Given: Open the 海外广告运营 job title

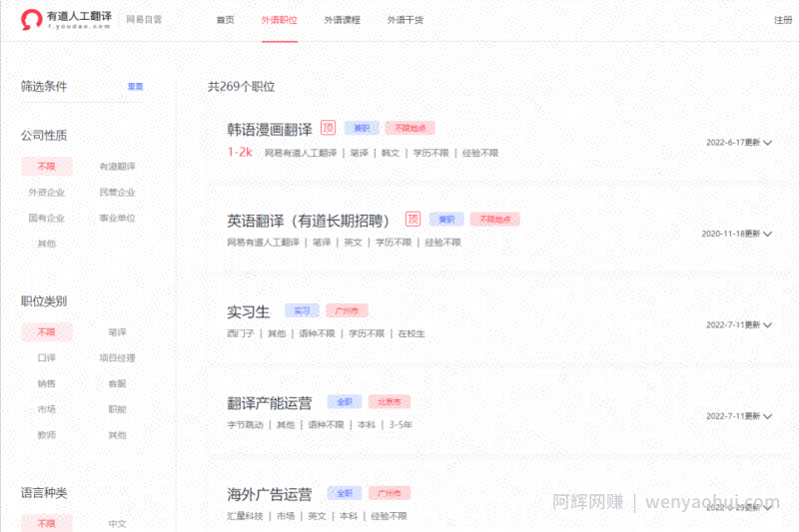Looking at the screenshot, I should point(270,494).
